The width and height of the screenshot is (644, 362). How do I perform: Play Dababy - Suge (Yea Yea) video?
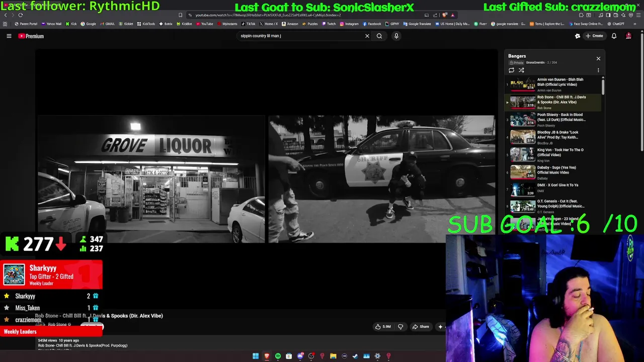coord(556,170)
